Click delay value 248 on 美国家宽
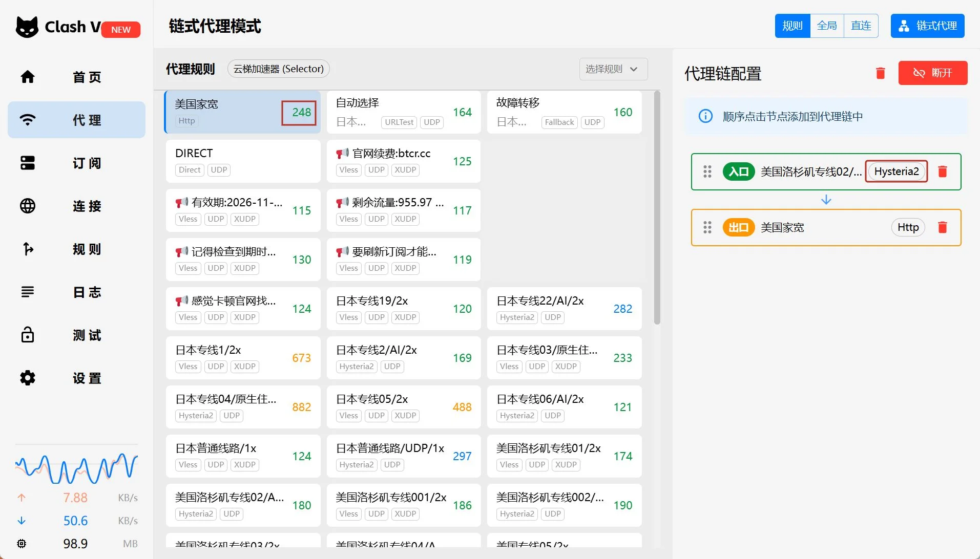This screenshot has height=559, width=980. coord(301,112)
